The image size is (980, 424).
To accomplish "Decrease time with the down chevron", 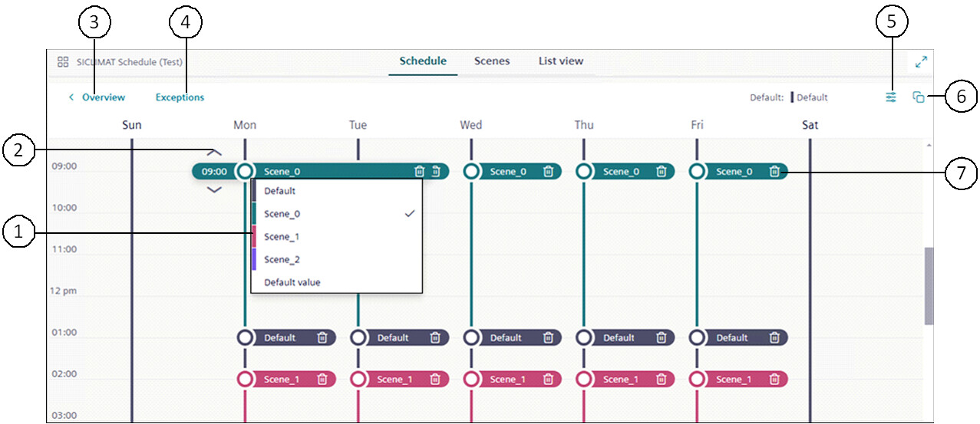I will point(215,189).
